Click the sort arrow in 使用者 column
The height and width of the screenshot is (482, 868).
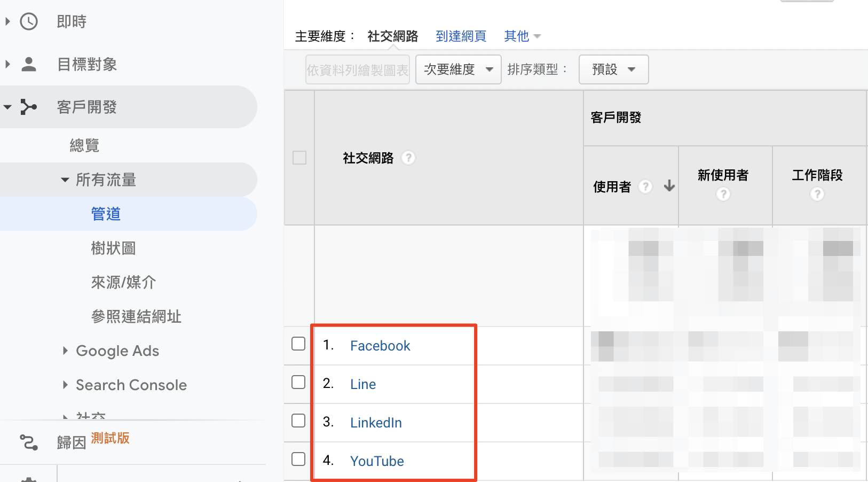click(669, 186)
